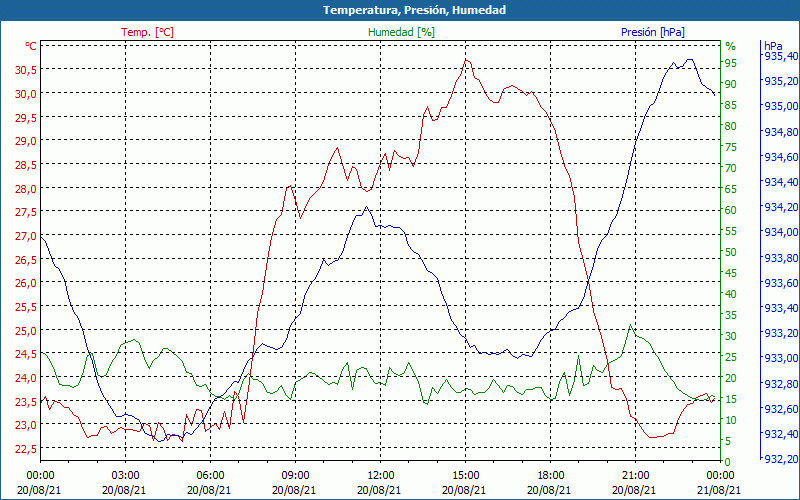This screenshot has height=500, width=800.
Task: Click the "23,5" temperature axis value
Action: (x=26, y=402)
